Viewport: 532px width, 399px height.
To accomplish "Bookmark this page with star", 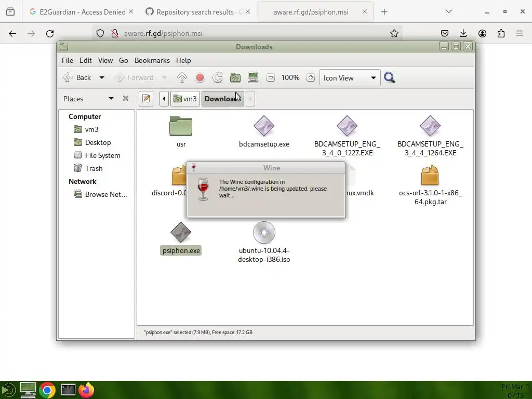I will tap(394, 33).
